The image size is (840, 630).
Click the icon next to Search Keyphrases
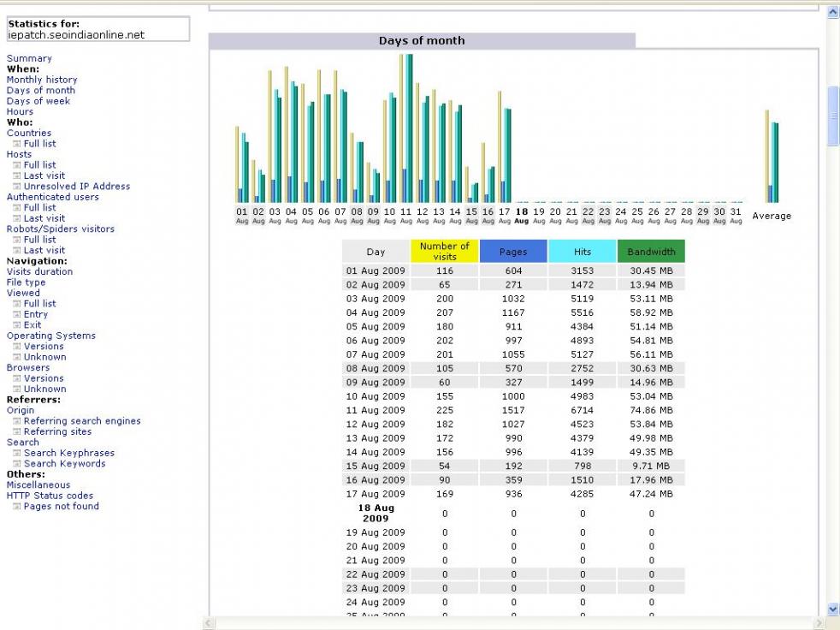pos(17,454)
